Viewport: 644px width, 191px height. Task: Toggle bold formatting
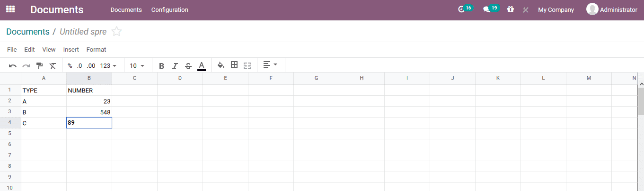coord(161,66)
